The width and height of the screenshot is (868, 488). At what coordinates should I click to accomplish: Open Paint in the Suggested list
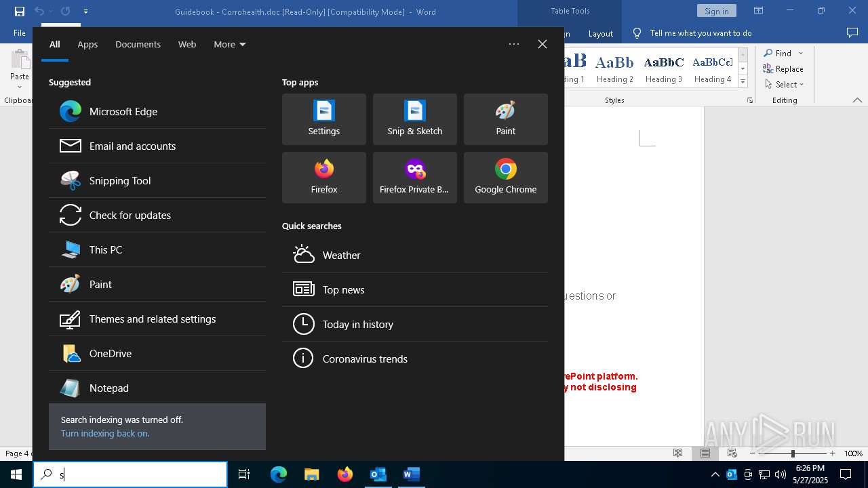click(x=157, y=284)
